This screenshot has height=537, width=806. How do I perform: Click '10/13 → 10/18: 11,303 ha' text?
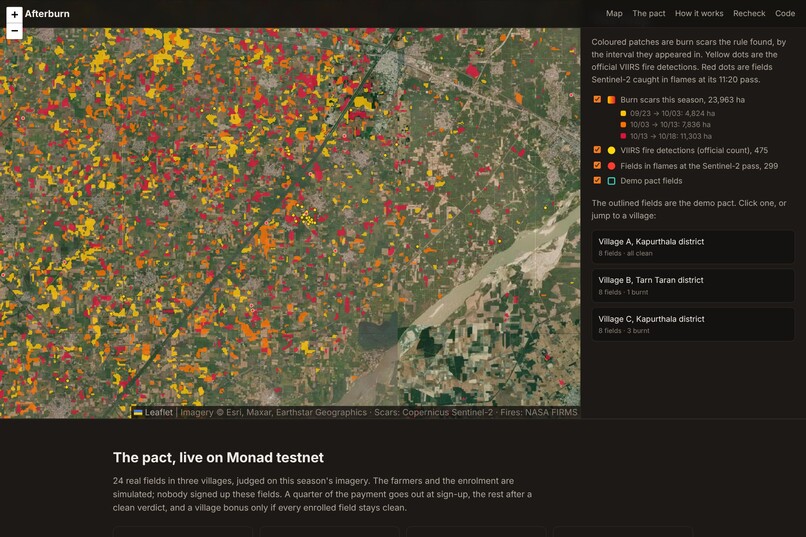(671, 136)
